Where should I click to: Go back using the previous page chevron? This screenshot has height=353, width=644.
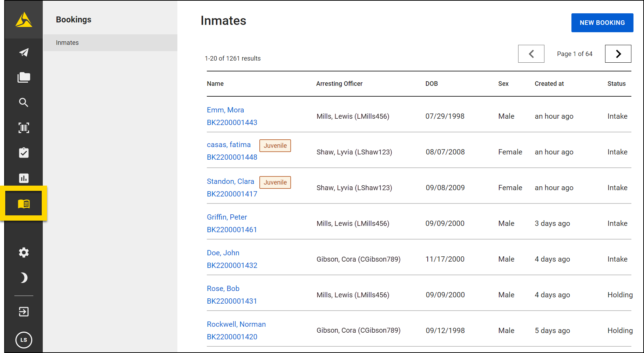point(531,54)
